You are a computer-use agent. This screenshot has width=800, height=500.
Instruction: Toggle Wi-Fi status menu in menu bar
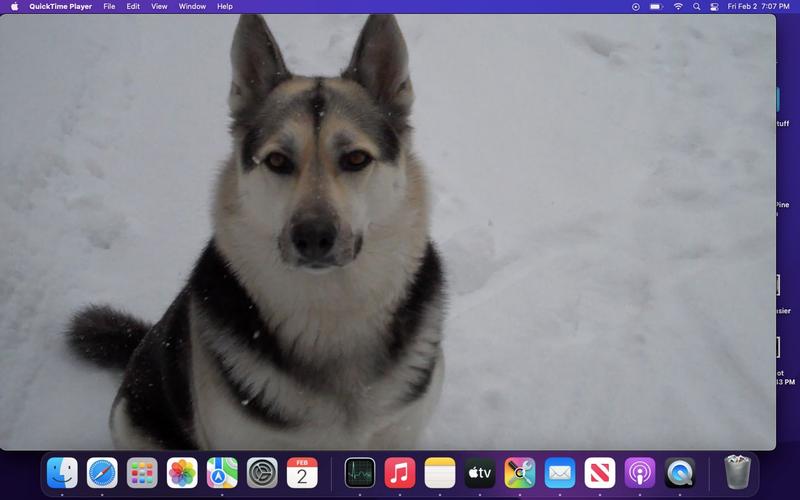(x=678, y=6)
